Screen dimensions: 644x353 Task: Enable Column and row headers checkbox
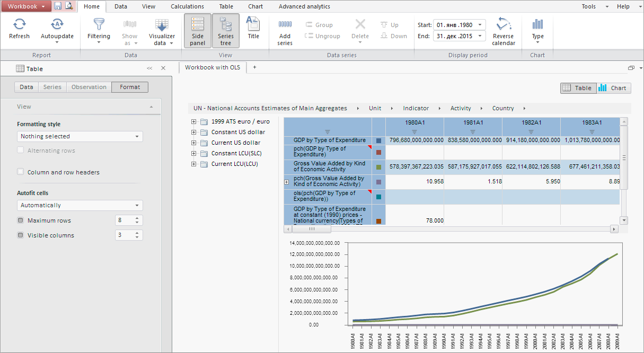pyautogui.click(x=21, y=172)
